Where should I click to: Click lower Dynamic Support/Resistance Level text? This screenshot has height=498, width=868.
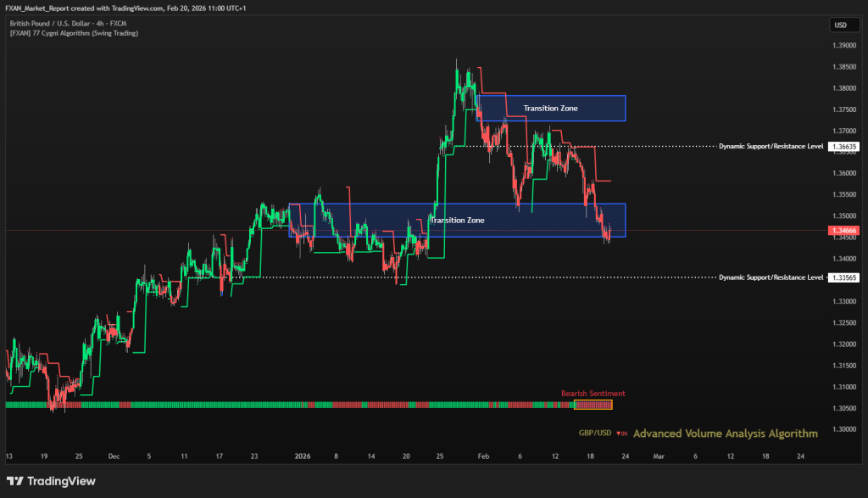[x=771, y=277]
